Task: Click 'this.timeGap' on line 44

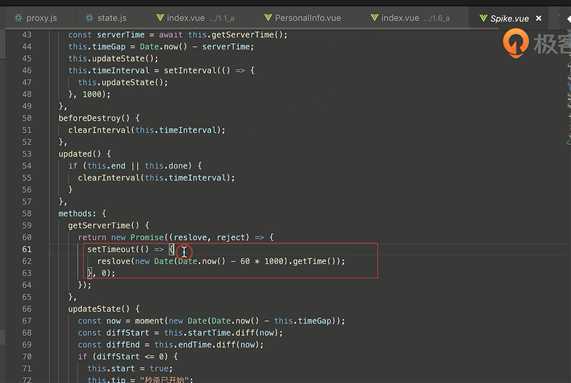Action: tap(97, 47)
